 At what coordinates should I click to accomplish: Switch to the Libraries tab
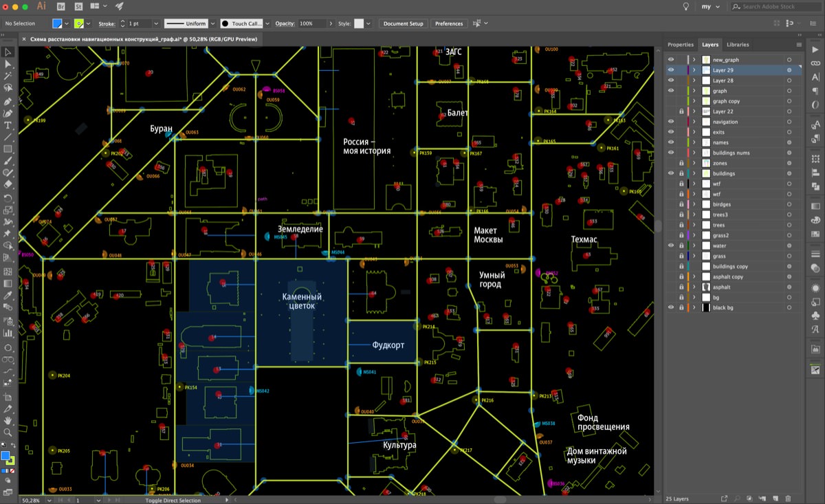(x=737, y=44)
